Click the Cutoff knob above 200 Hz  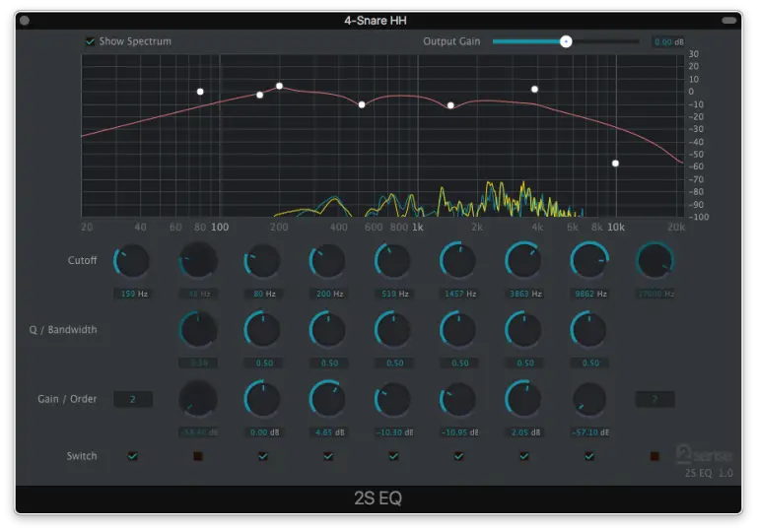click(327, 261)
